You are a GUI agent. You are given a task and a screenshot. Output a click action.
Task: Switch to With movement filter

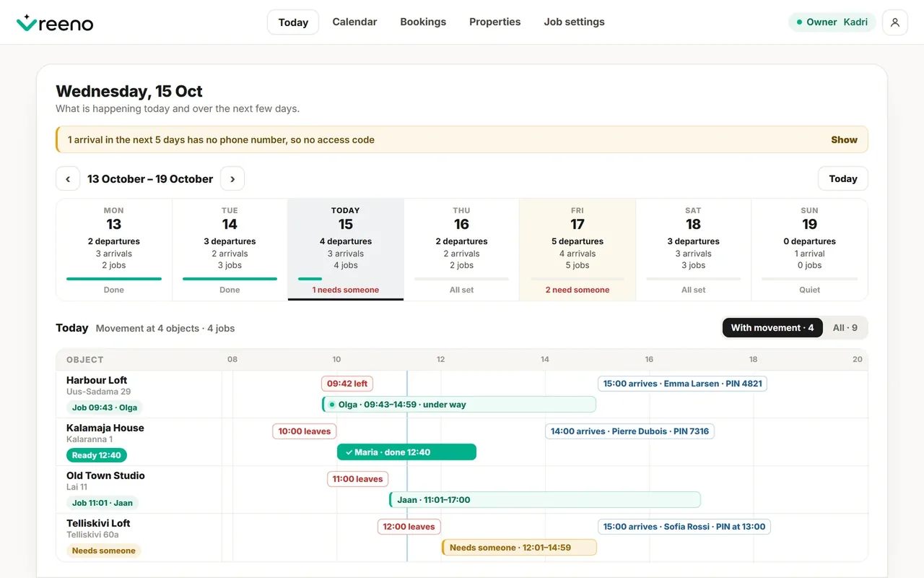tap(772, 328)
